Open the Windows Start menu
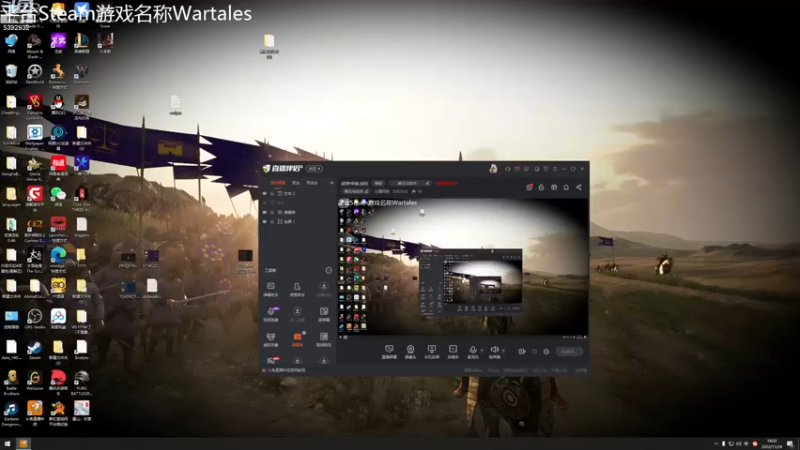Image resolution: width=800 pixels, height=450 pixels. [7, 444]
